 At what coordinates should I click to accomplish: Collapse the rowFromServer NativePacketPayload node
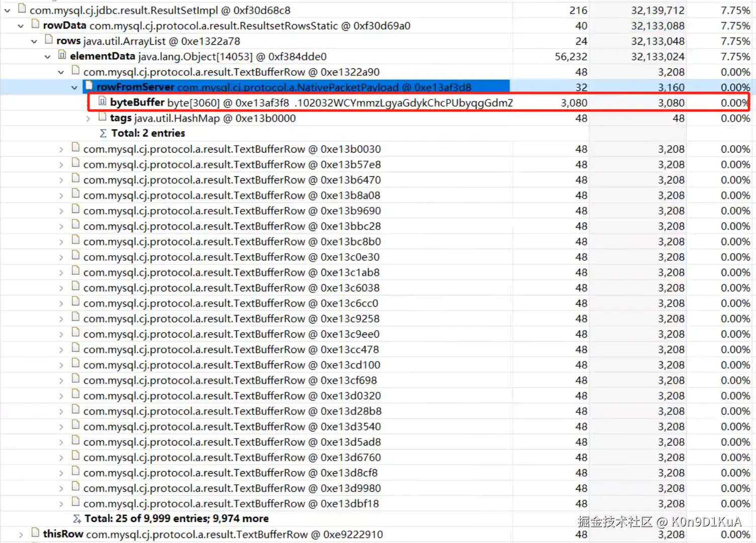tap(74, 87)
